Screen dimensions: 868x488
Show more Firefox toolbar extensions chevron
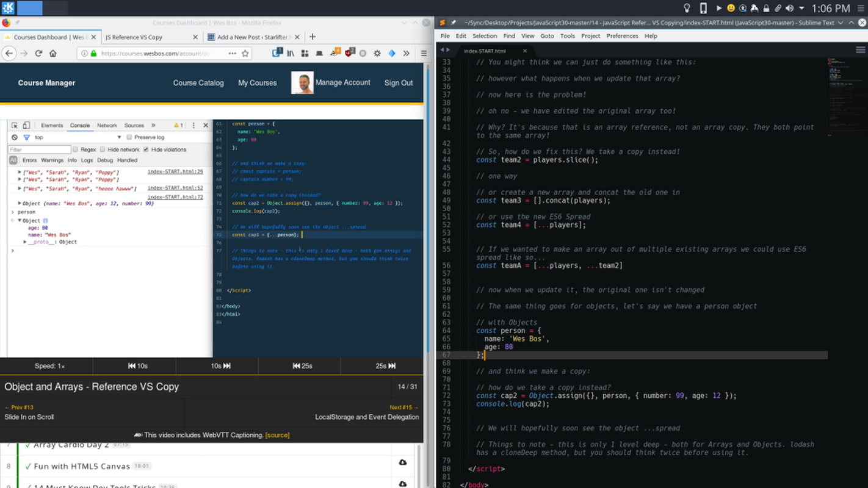point(407,54)
